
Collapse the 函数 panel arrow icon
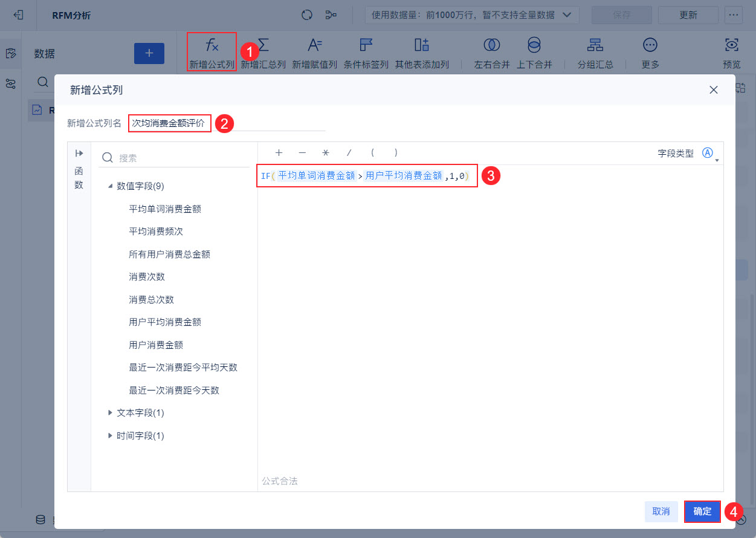[79, 154]
